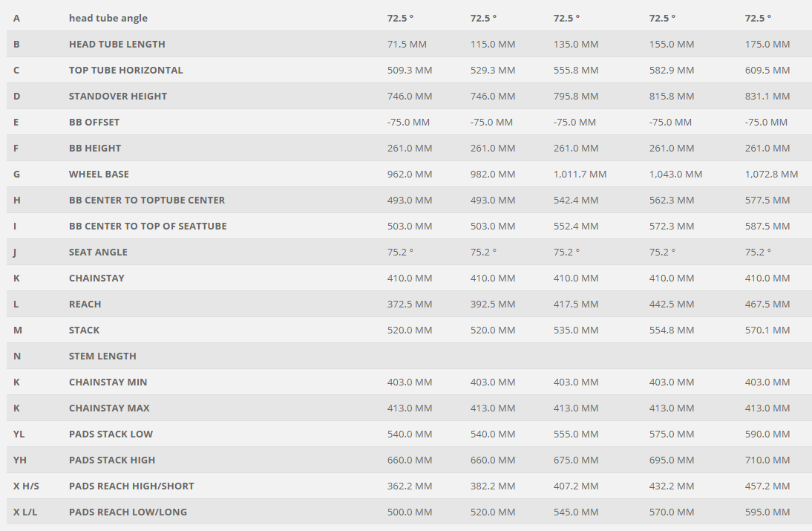This screenshot has width=812, height=531.
Task: Select the 570.1 MM stack value
Action: coord(767,330)
